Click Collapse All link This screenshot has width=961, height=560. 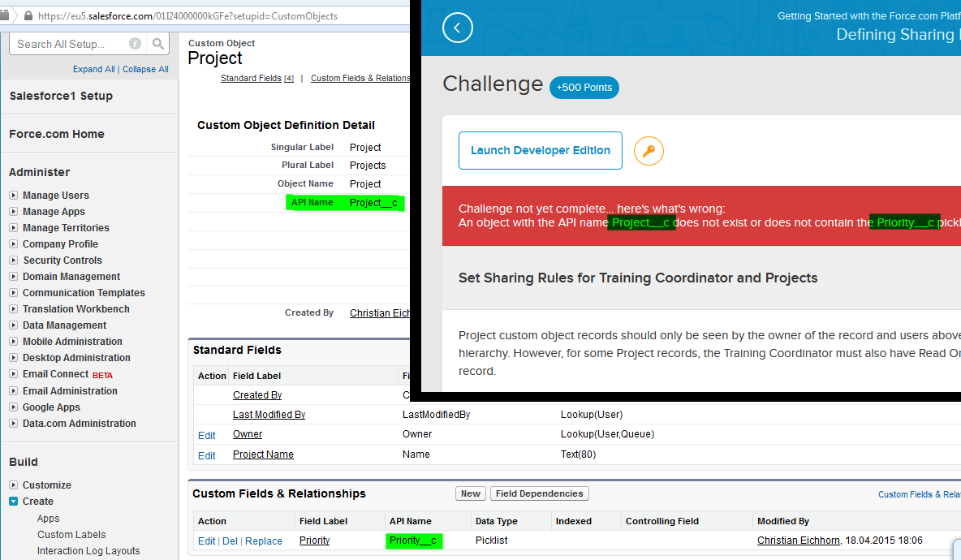(145, 69)
